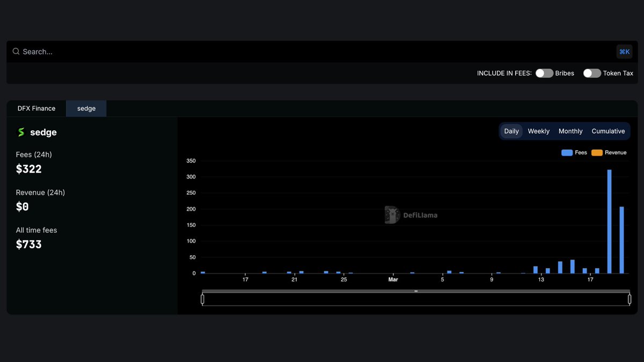The height and width of the screenshot is (362, 644).
Task: Switch chart to Weekly view
Action: pyautogui.click(x=538, y=131)
